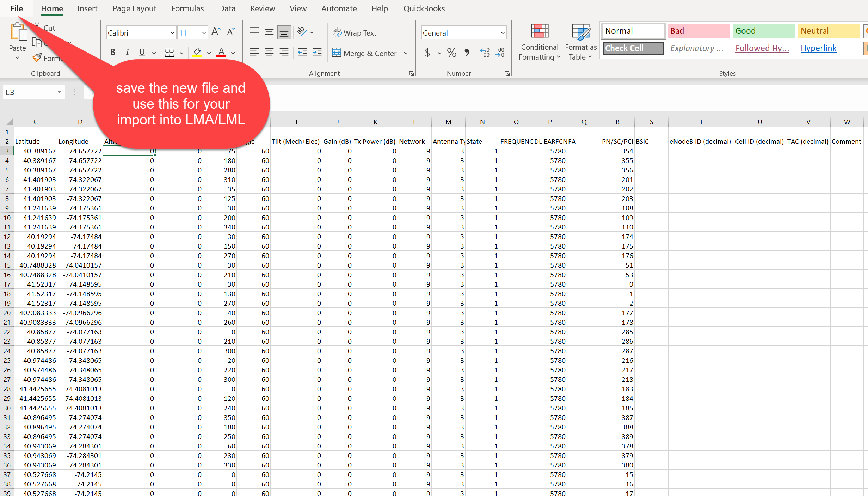The height and width of the screenshot is (496, 868).
Task: Apply the Neutral cell style
Action: tap(829, 31)
